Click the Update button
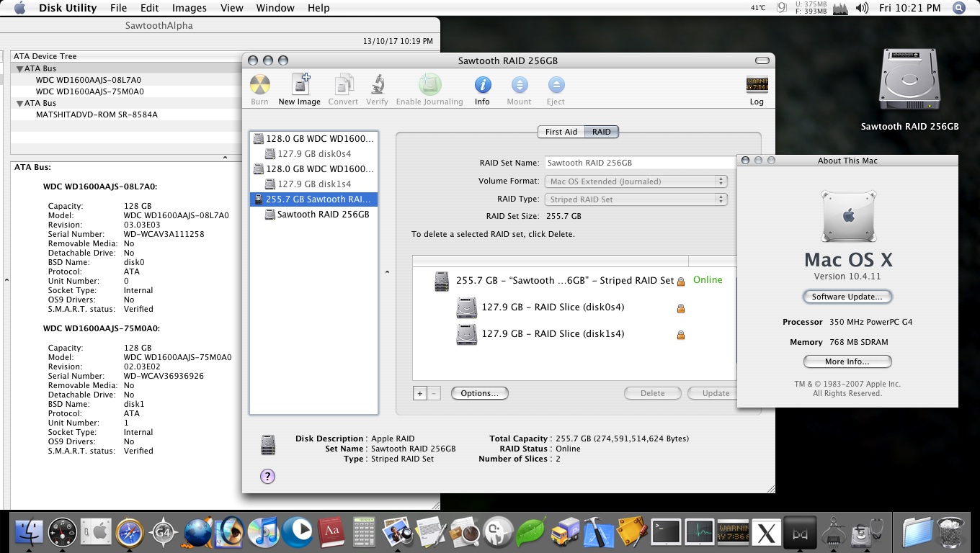The height and width of the screenshot is (553, 980). [712, 393]
